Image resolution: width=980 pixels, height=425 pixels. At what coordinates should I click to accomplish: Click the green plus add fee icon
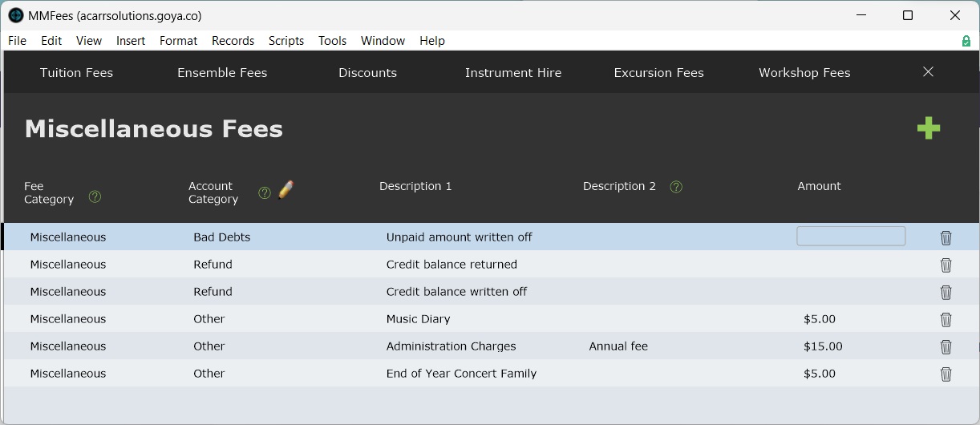pyautogui.click(x=928, y=128)
